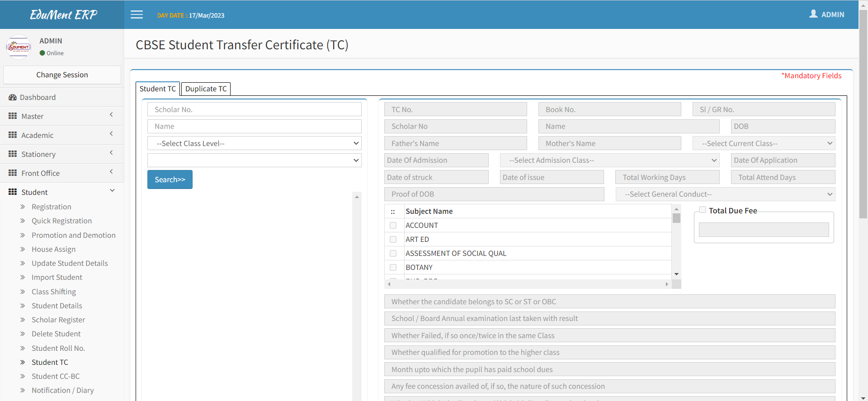Click the subject list horizontal scrollbar
868x401 pixels.
pyautogui.click(x=528, y=284)
